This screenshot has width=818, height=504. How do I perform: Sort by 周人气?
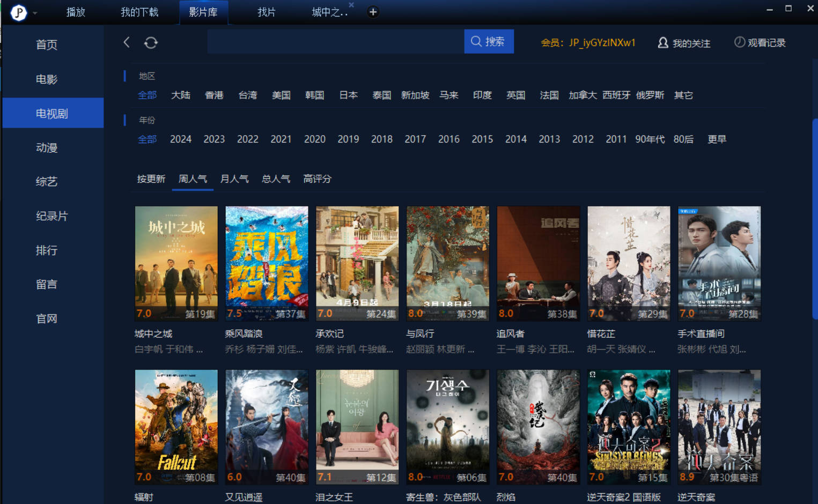coord(193,179)
